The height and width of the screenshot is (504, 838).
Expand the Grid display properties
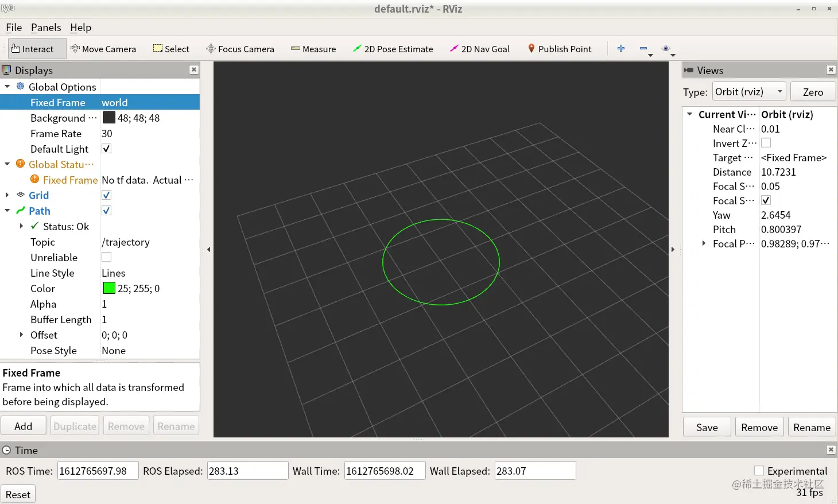pos(7,195)
